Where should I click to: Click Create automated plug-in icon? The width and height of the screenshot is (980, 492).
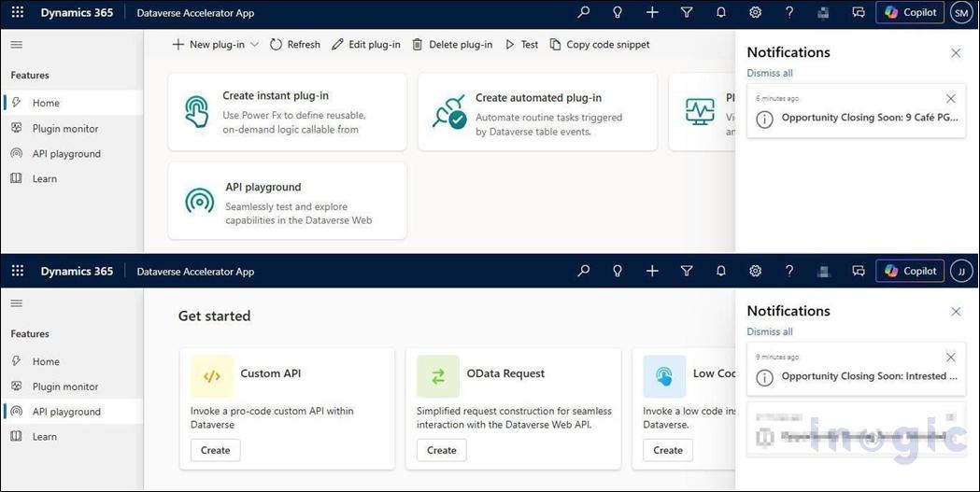(449, 111)
